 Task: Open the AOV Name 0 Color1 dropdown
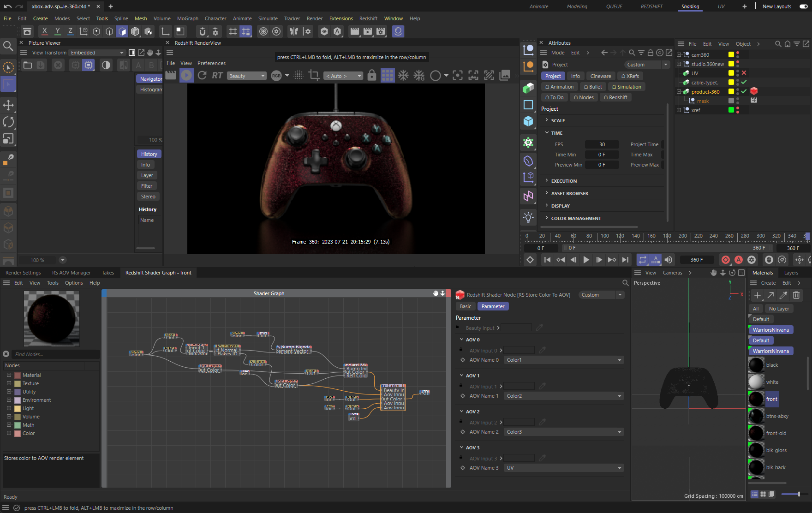(x=564, y=360)
